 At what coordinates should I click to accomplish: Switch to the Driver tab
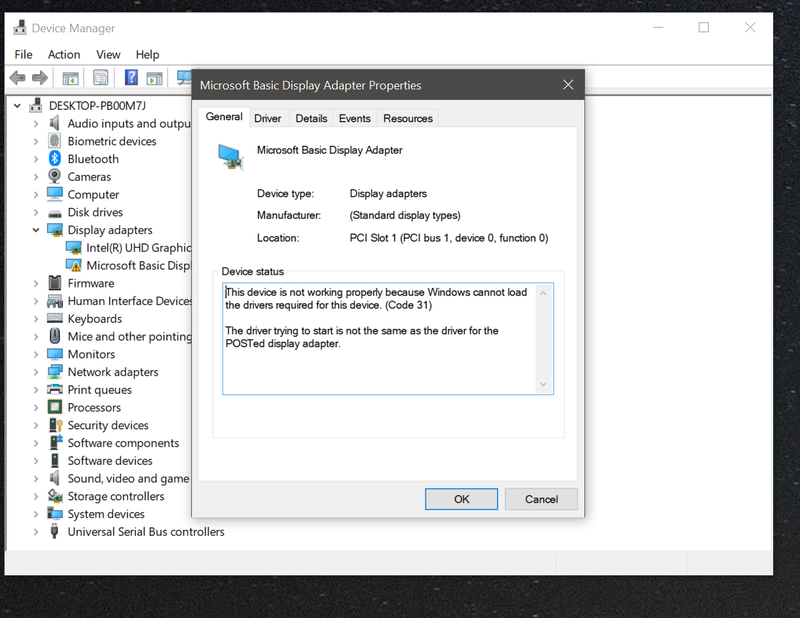pyautogui.click(x=267, y=118)
